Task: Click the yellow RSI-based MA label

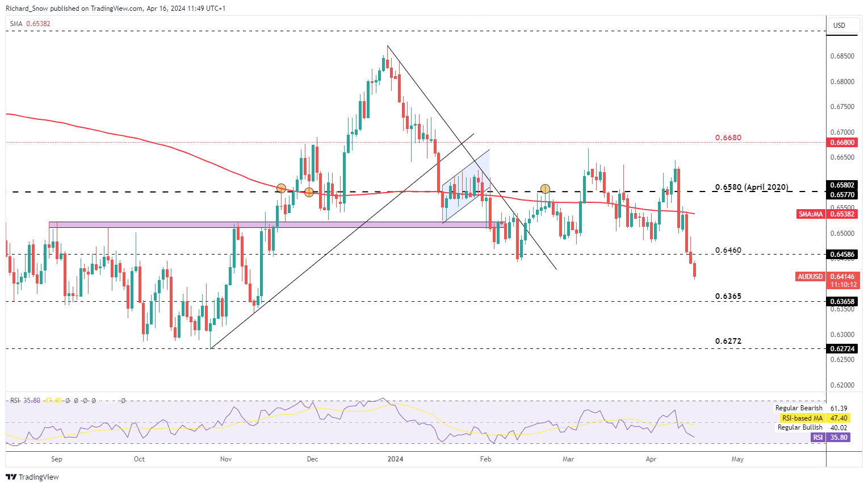Action: pos(802,418)
